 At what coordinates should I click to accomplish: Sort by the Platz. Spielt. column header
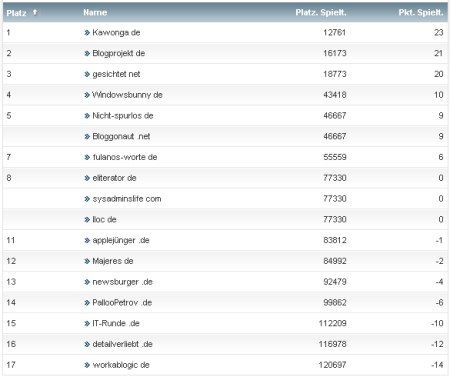point(321,13)
